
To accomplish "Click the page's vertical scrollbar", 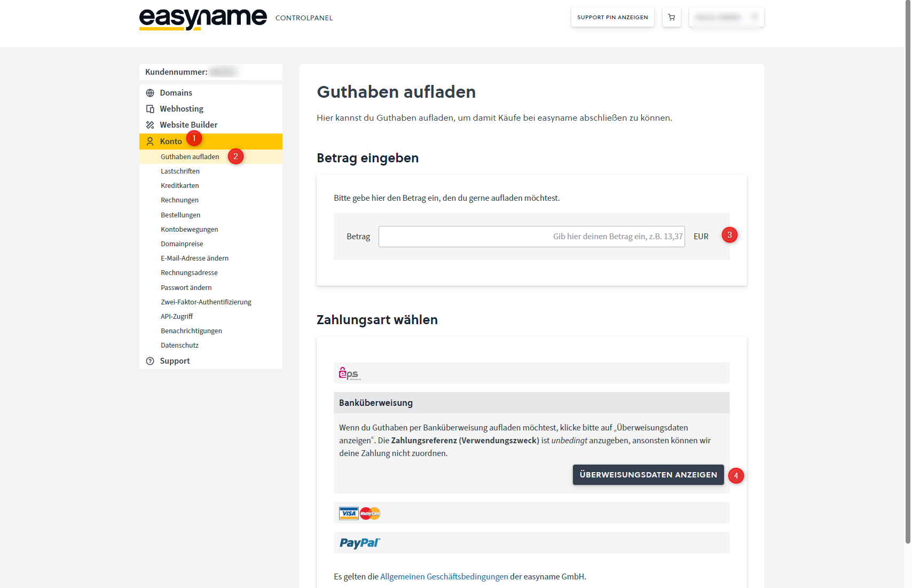I will point(907,267).
